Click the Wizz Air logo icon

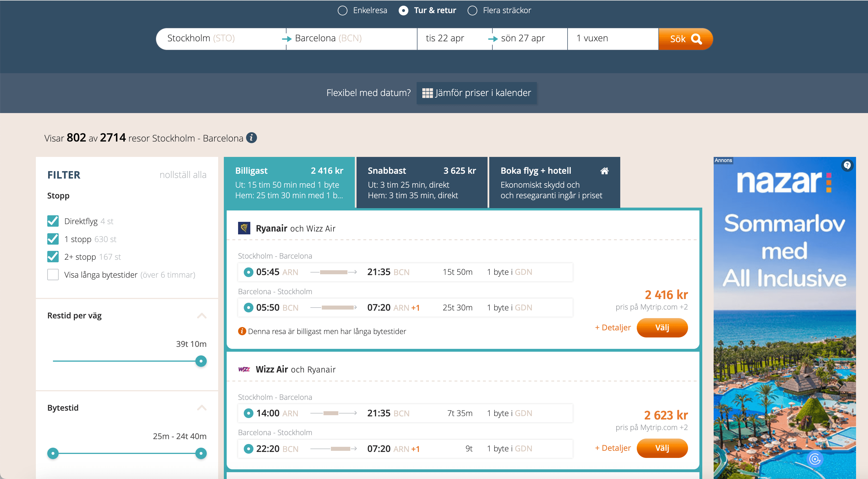[244, 369]
